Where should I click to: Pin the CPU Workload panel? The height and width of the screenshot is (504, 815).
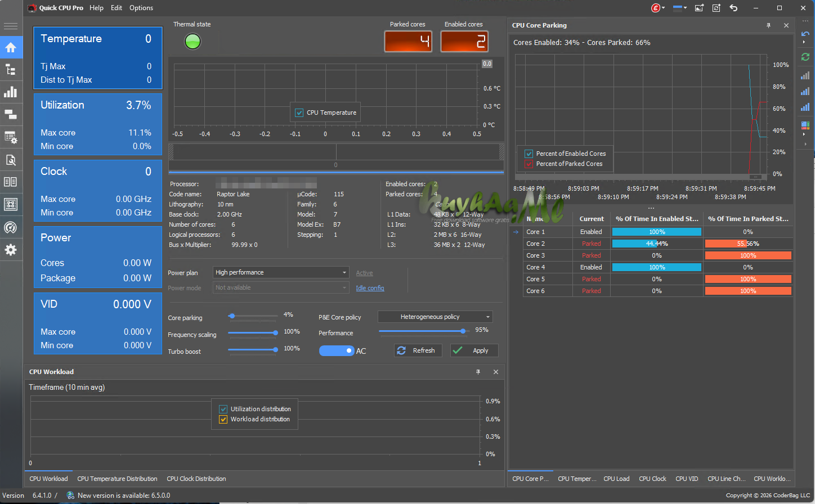click(478, 372)
